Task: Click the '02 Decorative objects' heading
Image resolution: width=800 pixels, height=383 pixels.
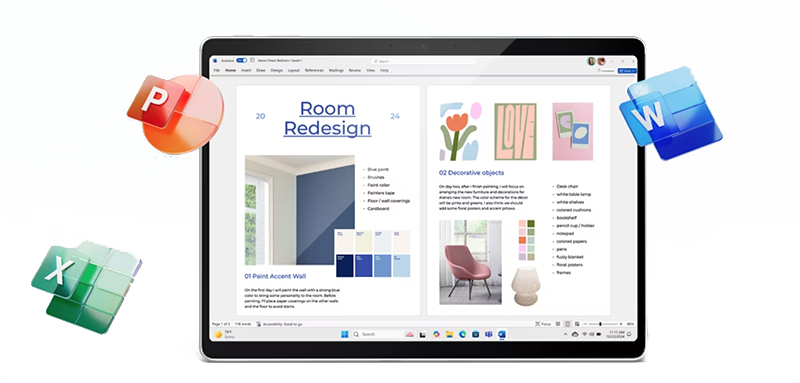Action: tap(471, 172)
